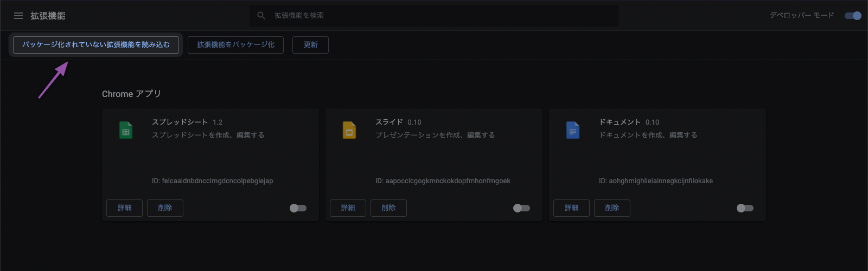Click the ドキュメント blue document icon
The image size is (868, 271).
click(573, 130)
